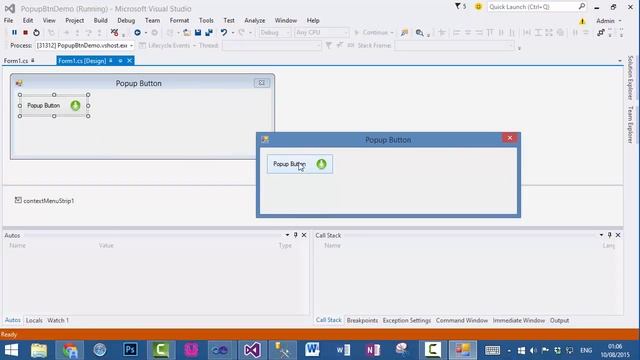Screen dimensions: 640x360
Task: Close the Call Stack panel
Action: (618, 235)
